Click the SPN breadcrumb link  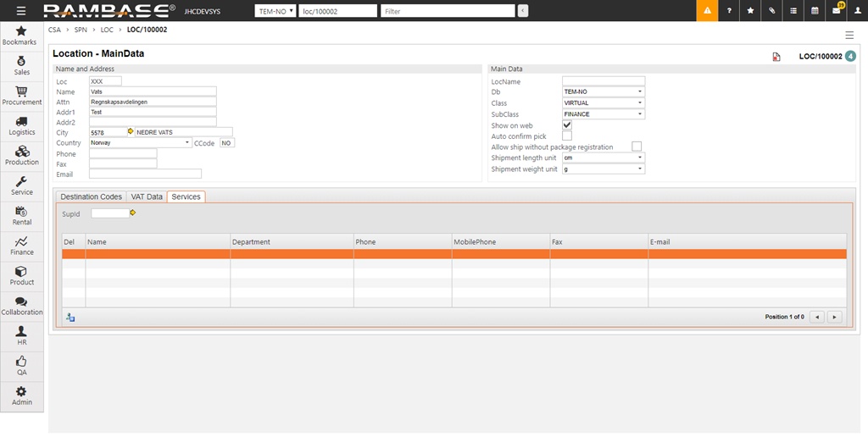coord(81,30)
